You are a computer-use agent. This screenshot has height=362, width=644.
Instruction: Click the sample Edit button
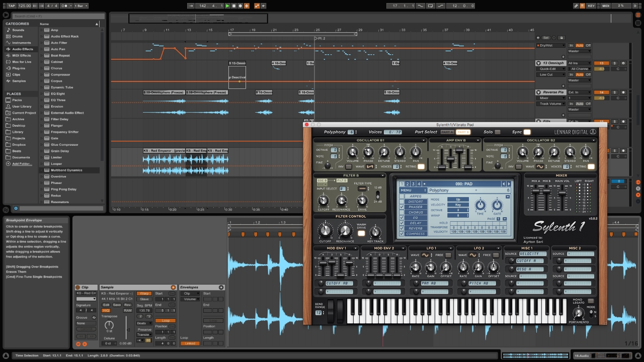[x=106, y=305]
